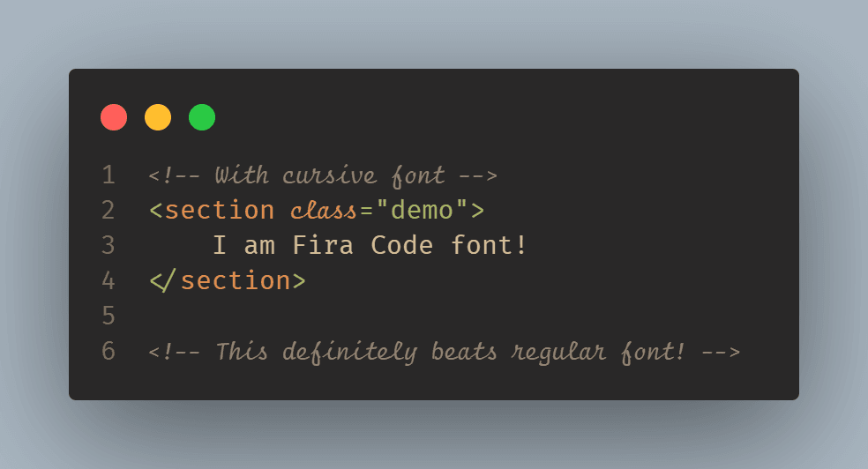Click line number 4 in gutter
Viewport: 868px width, 469px height.
click(108, 280)
